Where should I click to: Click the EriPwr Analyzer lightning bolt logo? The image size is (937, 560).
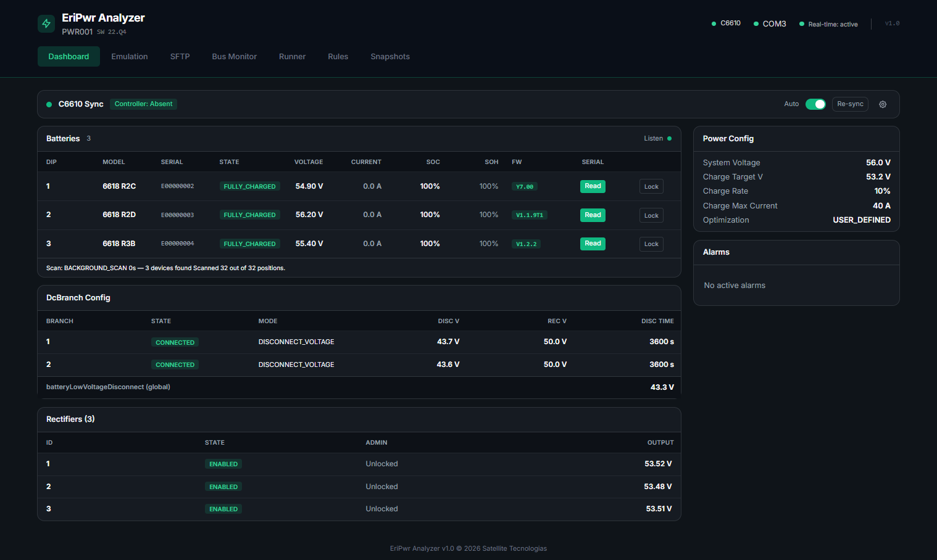46,23
